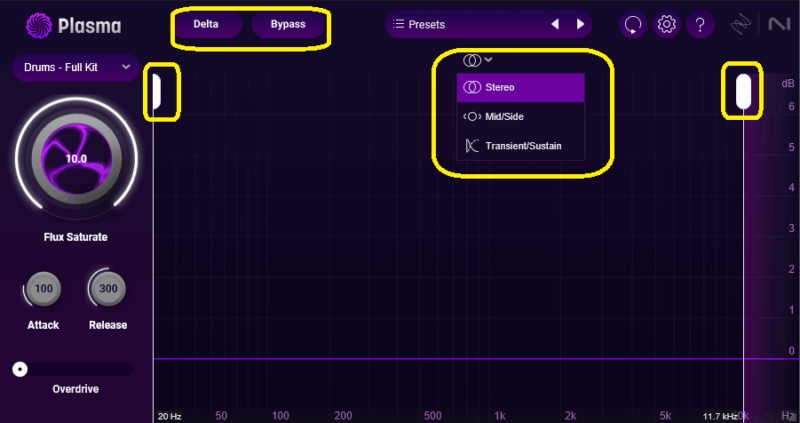800x423 pixels.
Task: Click the Overdrive slider handle
Action: (x=20, y=369)
